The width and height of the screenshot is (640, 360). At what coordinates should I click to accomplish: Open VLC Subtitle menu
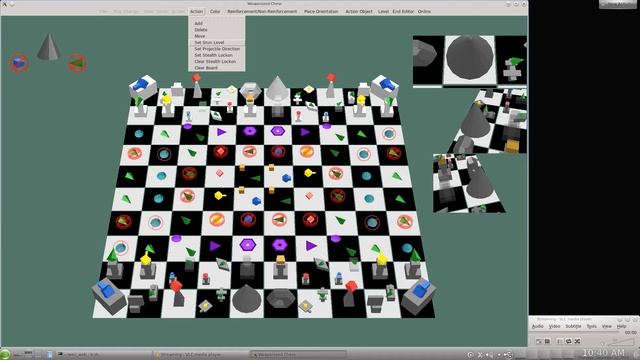(573, 327)
